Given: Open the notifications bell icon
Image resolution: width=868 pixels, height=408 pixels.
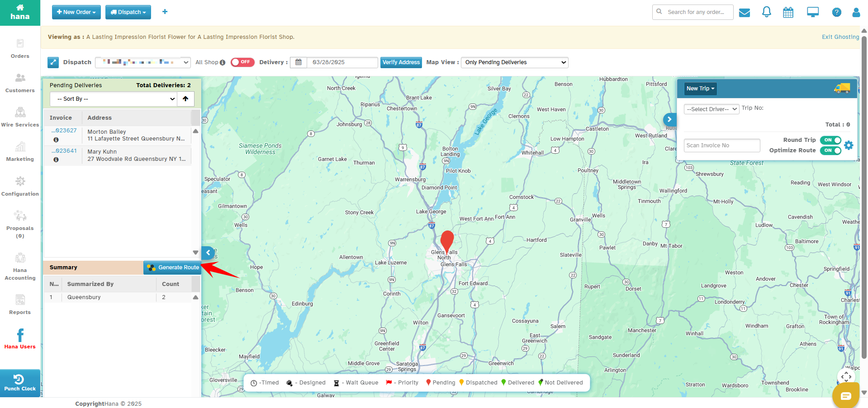Looking at the screenshot, I should point(767,12).
